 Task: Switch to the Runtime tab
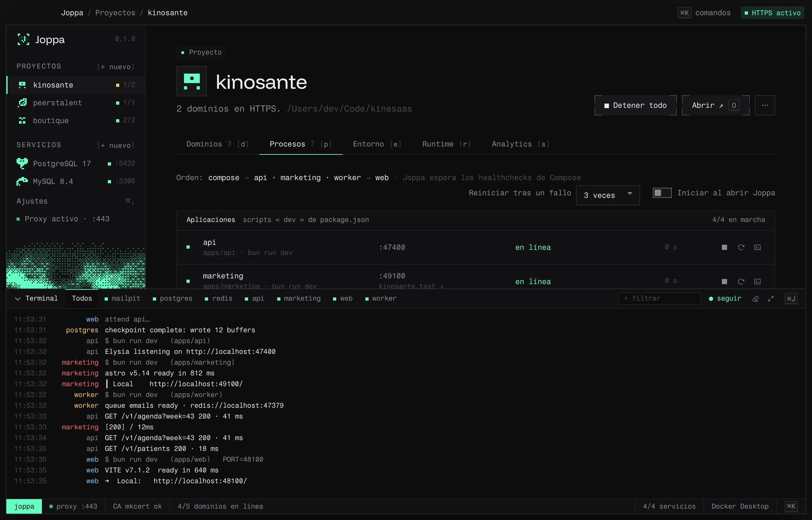447,144
